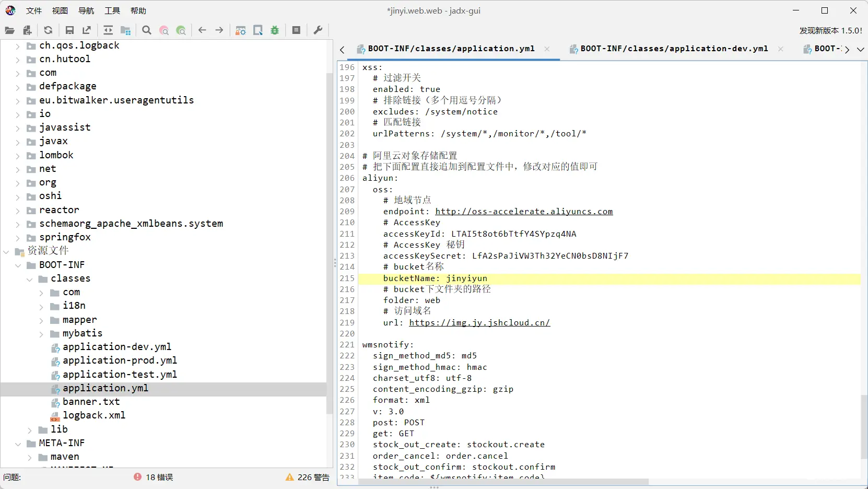The image size is (868, 489).
Task: Open preferences wrench icon
Action: [x=318, y=30]
